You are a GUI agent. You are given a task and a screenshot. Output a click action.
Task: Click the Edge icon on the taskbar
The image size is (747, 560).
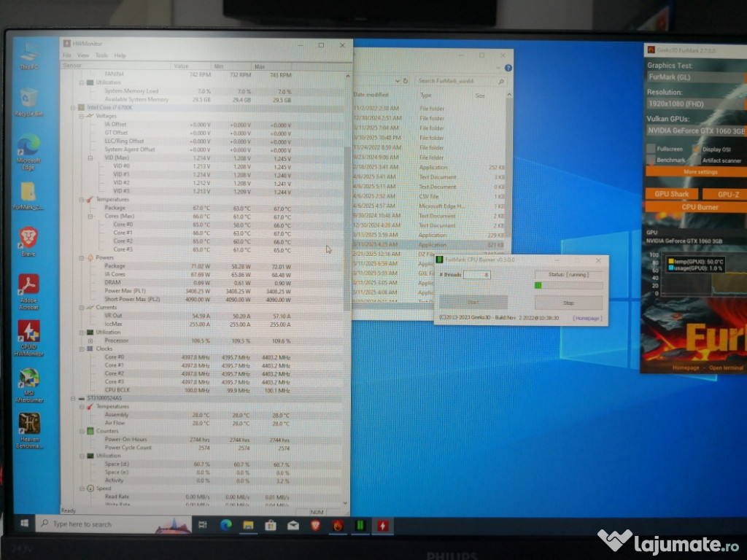pos(226,525)
